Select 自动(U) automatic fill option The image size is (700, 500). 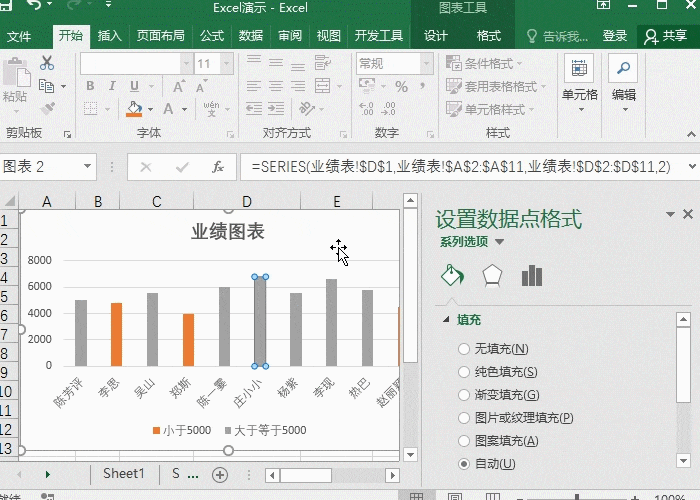coord(487,464)
